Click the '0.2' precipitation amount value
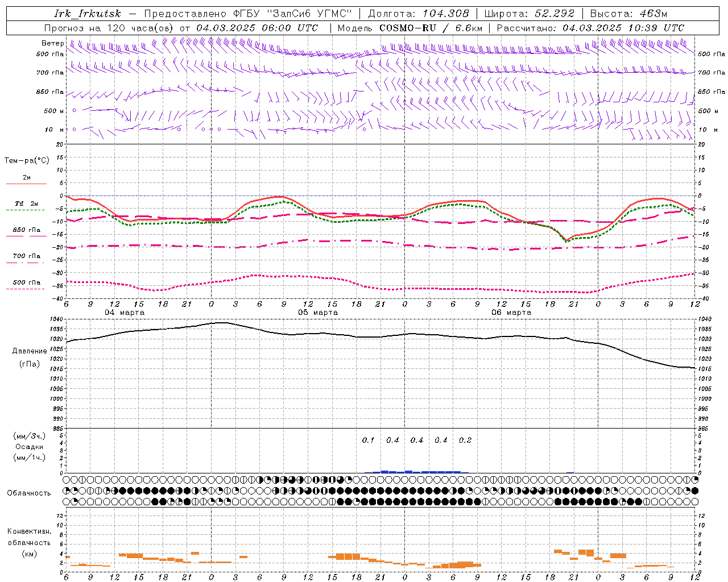Viewport: 728px width, 582px height. click(465, 440)
